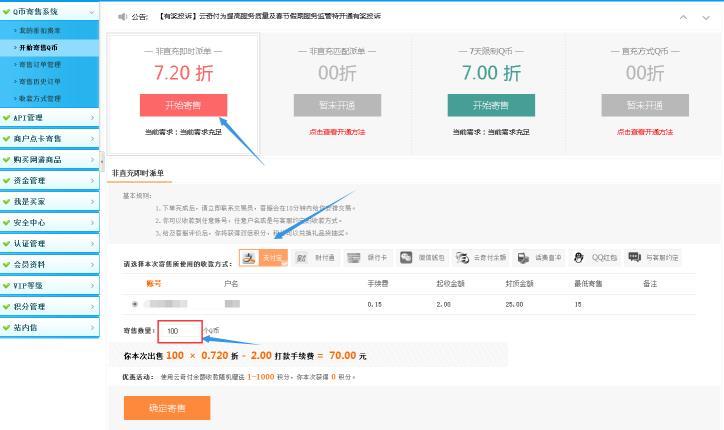Select the 云寄付余额 balance payment method
This screenshot has height=430, width=724.
(481, 258)
